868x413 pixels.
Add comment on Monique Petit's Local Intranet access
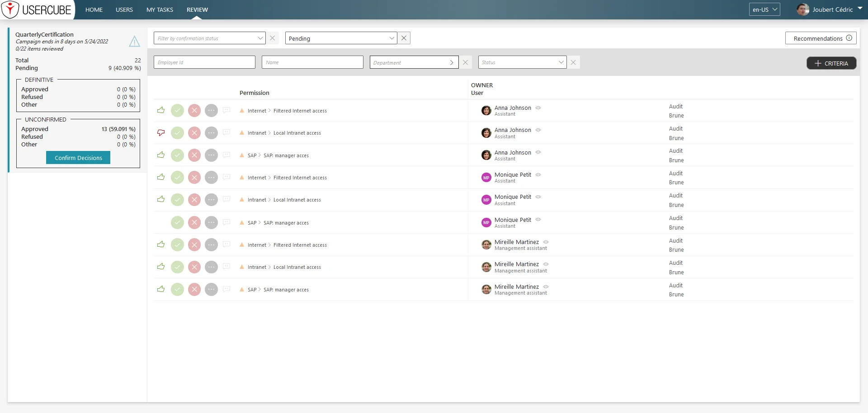[226, 199]
